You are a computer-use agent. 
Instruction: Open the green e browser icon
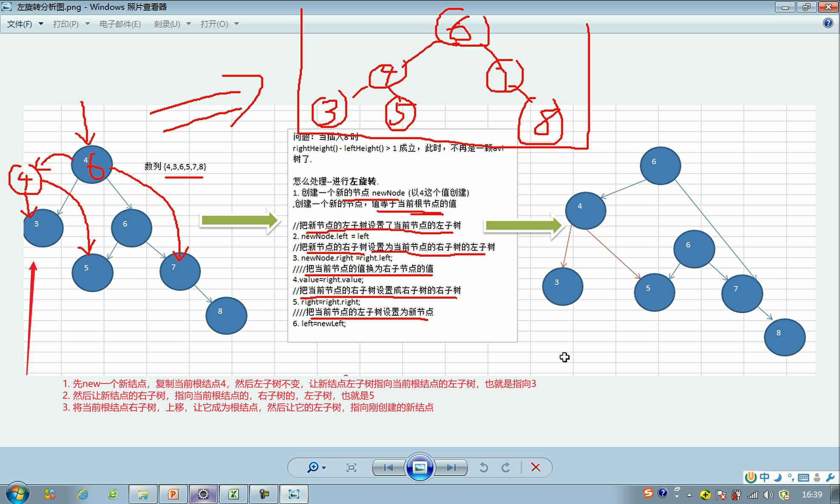[x=113, y=494]
